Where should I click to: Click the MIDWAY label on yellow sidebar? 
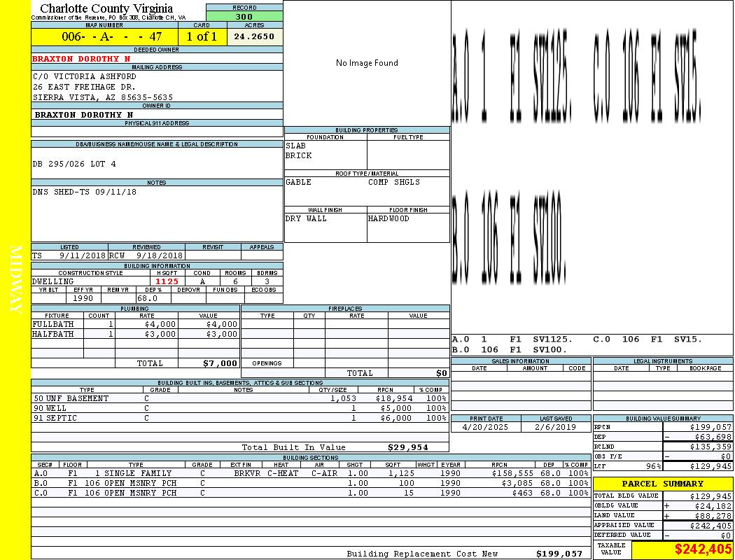coord(15,279)
